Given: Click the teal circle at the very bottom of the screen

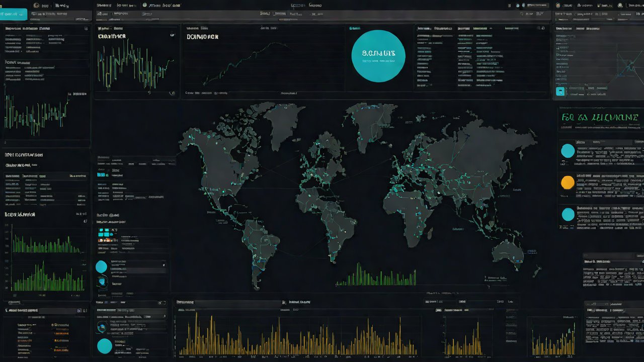Looking at the screenshot, I should click(104, 346).
